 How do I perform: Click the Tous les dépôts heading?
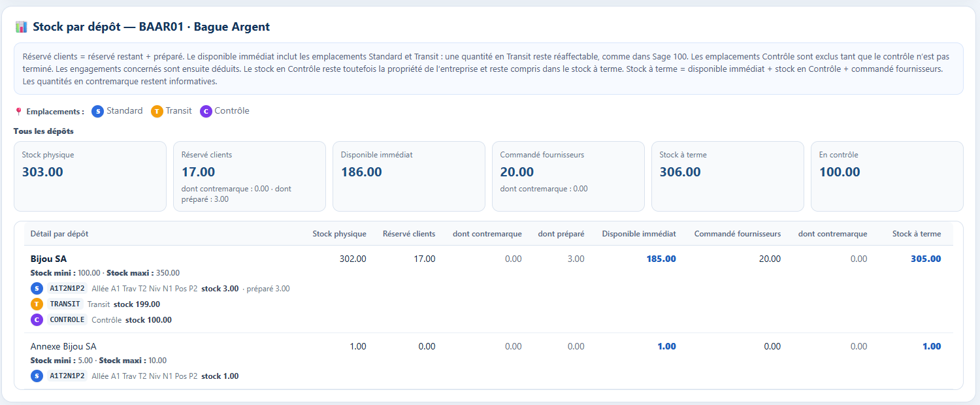point(44,131)
